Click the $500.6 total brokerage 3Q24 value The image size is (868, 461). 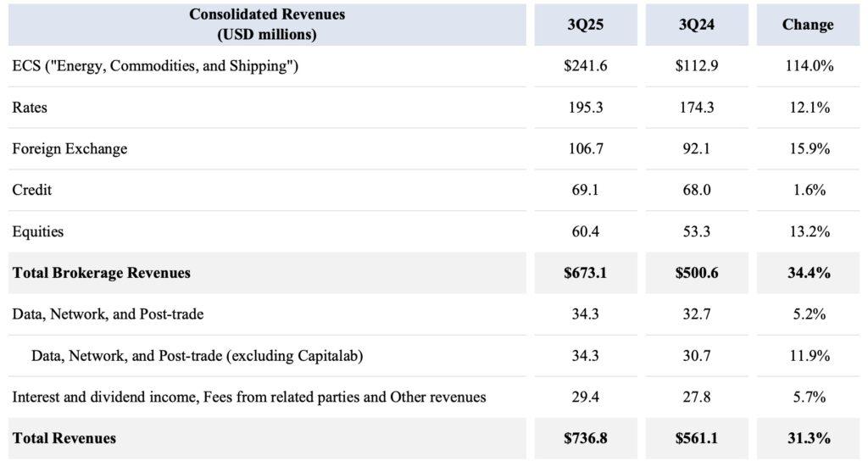(x=697, y=273)
